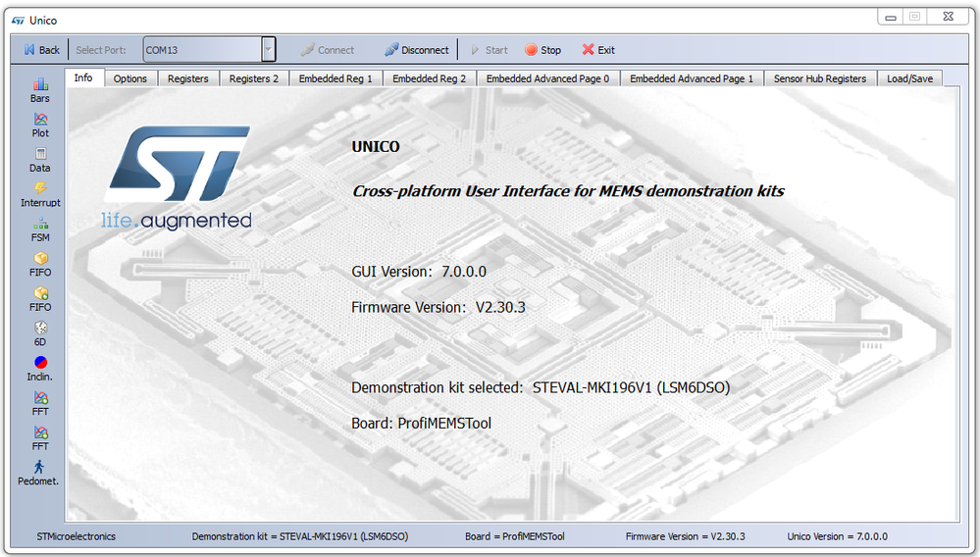Viewport: 980px width, 557px height.
Task: Click the Cross-platform User Interface subtitle
Action: [x=568, y=191]
